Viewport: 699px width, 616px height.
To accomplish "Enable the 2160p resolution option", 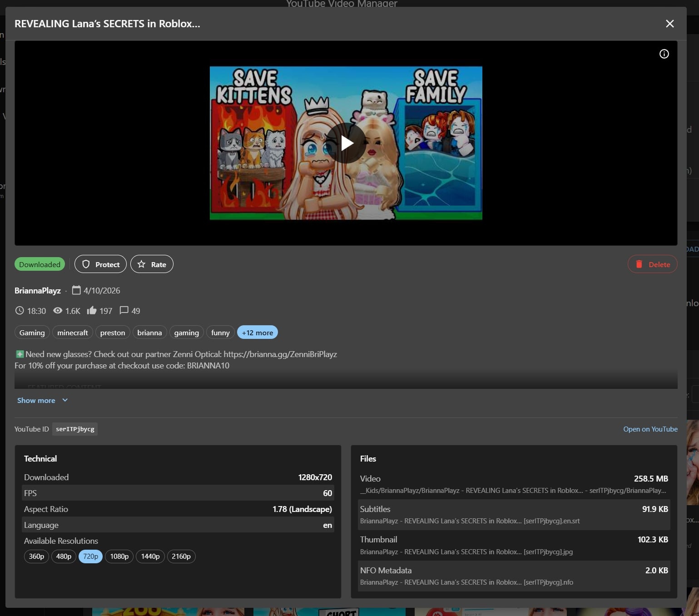I will 181,556.
